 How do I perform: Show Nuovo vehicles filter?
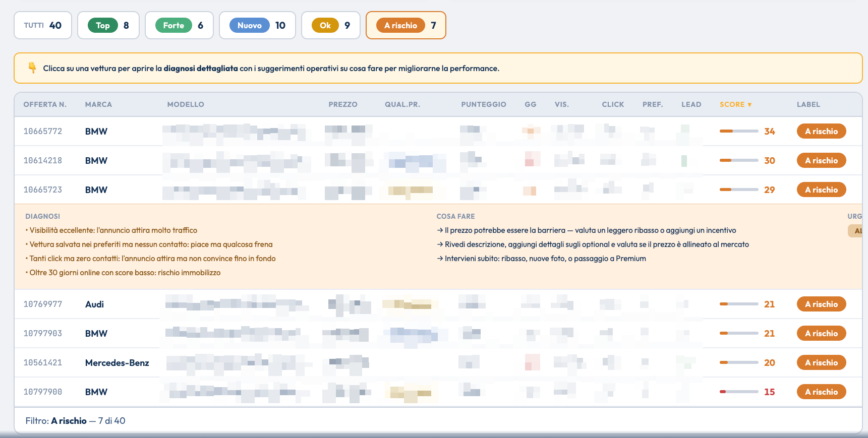tap(257, 25)
